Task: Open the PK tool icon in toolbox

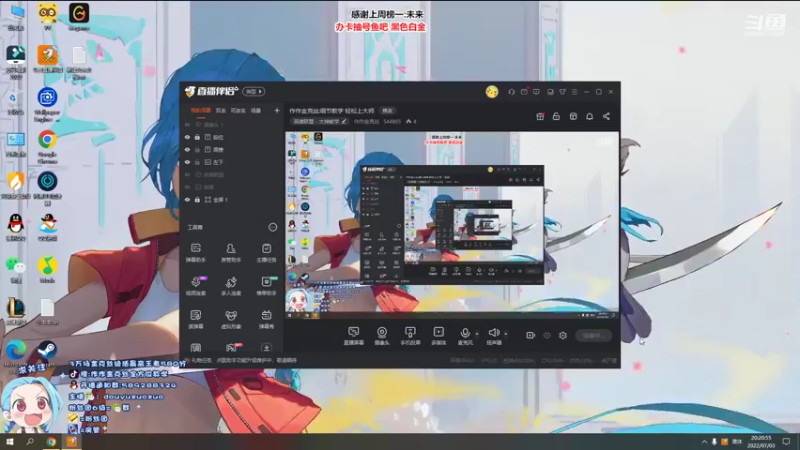Action: (x=231, y=348)
